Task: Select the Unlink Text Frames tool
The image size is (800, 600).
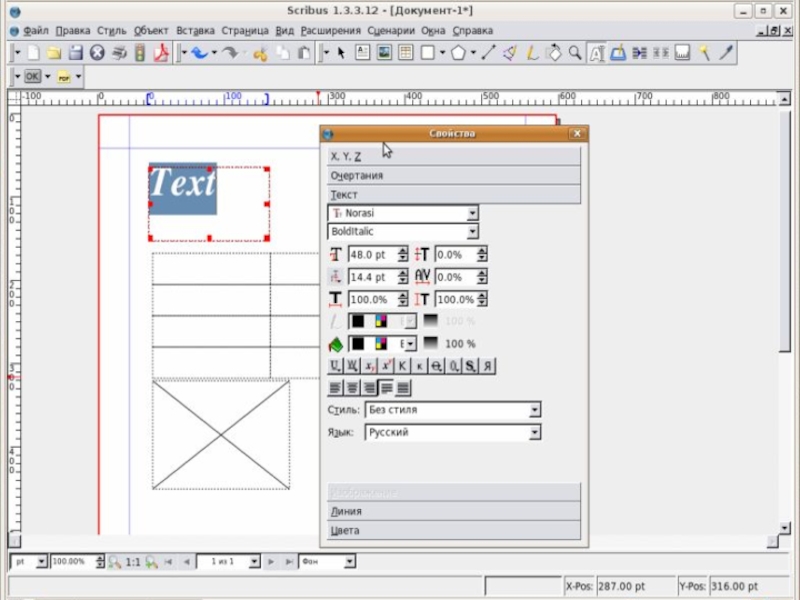Action: pos(661,53)
